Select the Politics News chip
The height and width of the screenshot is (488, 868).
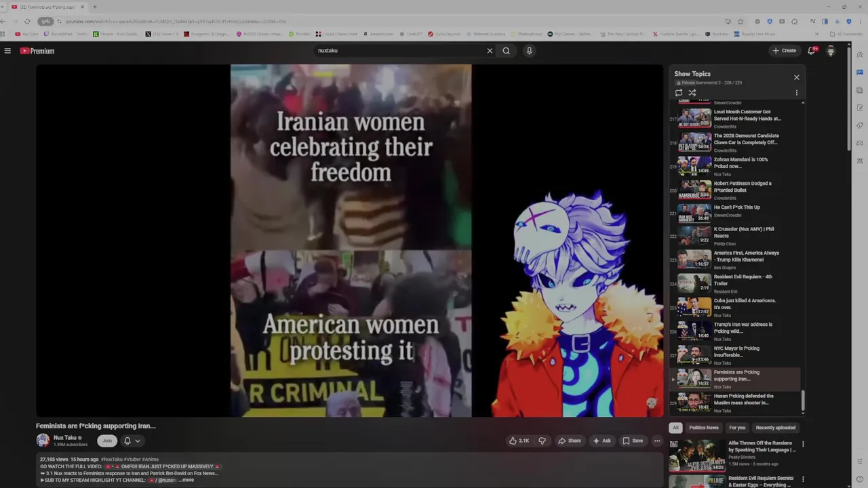[704, 428]
